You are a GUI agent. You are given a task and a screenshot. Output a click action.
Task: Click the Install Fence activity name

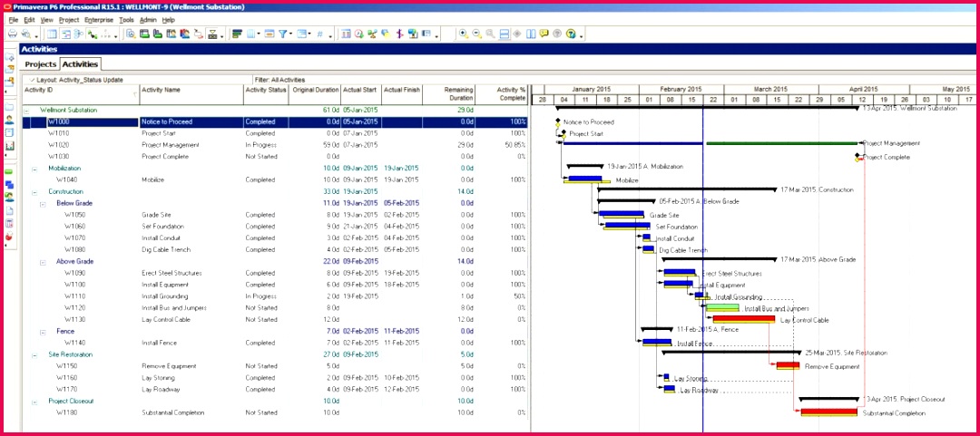(160, 343)
